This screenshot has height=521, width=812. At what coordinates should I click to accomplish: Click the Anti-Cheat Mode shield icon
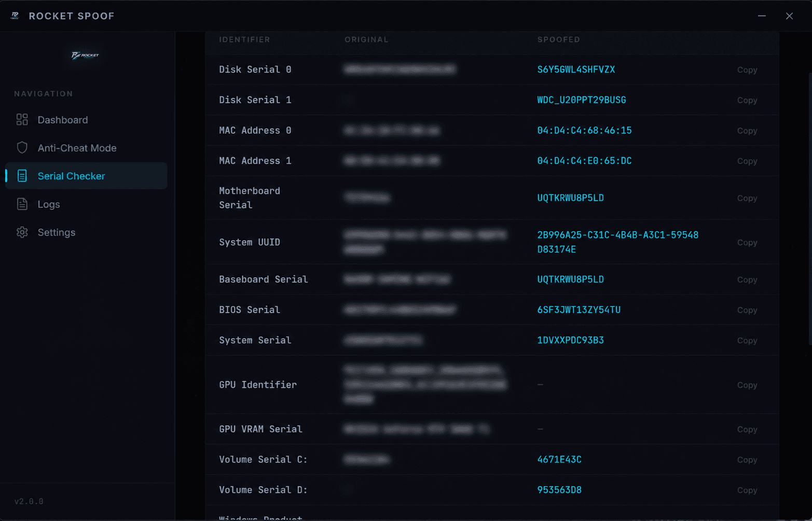22,148
